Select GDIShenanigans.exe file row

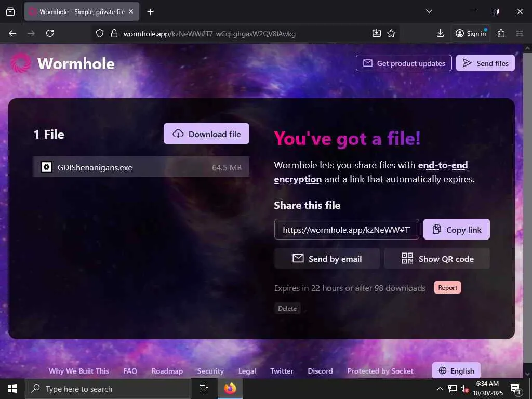(x=141, y=167)
